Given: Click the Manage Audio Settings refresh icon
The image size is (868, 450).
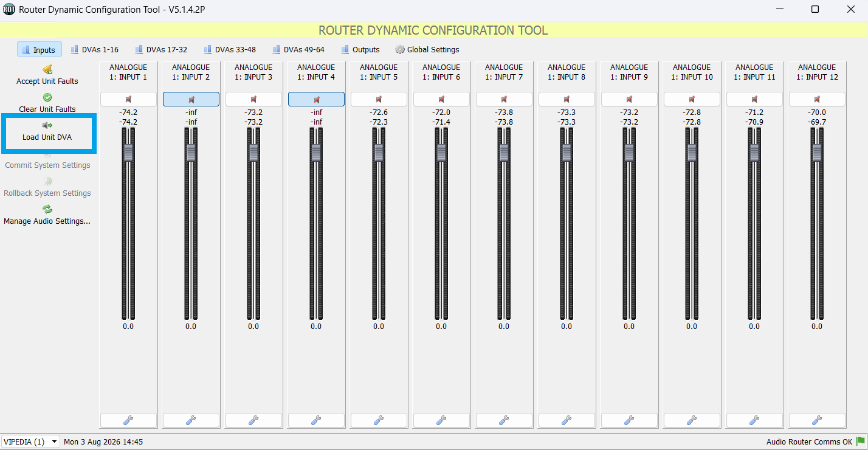Looking at the screenshot, I should [x=47, y=209].
